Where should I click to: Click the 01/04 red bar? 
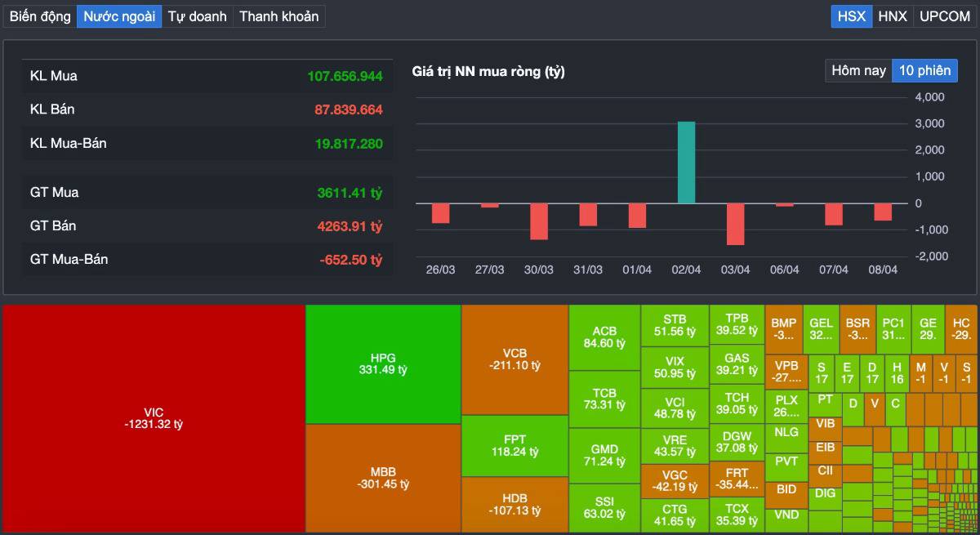(637, 215)
